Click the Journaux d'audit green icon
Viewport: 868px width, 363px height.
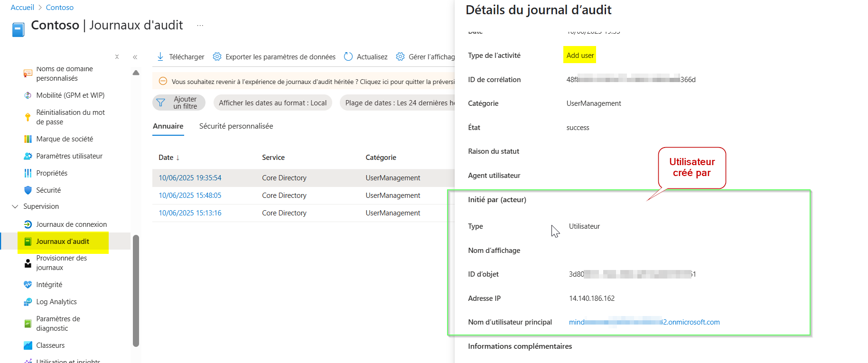coord(28,242)
